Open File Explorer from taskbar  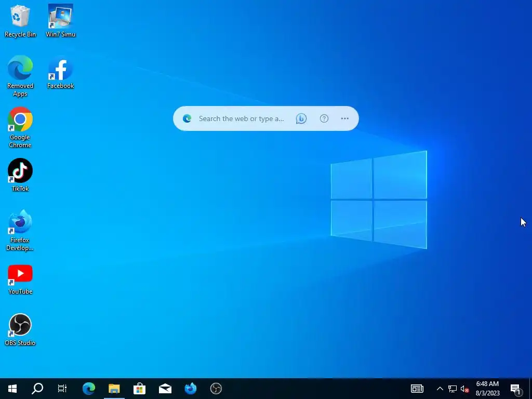(x=114, y=389)
